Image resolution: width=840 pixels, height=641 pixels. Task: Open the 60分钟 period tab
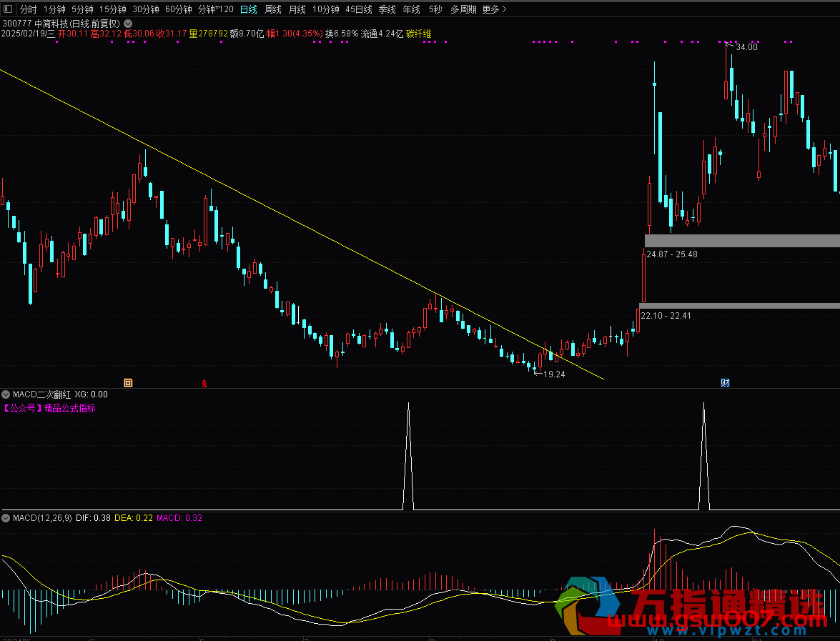click(x=179, y=9)
